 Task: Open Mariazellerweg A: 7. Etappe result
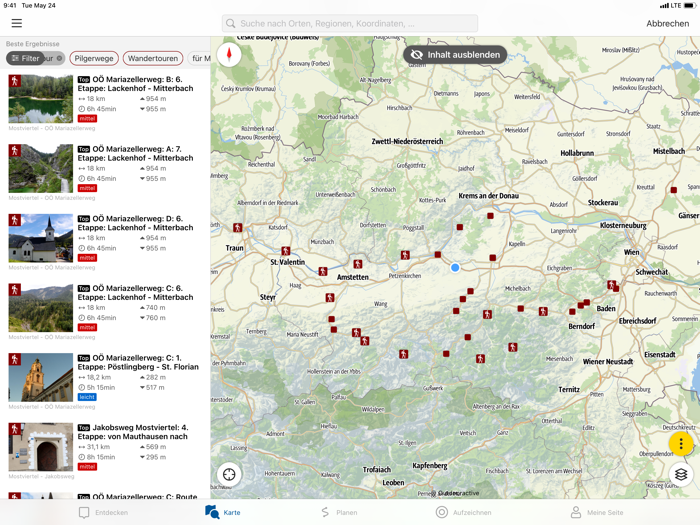point(105,172)
